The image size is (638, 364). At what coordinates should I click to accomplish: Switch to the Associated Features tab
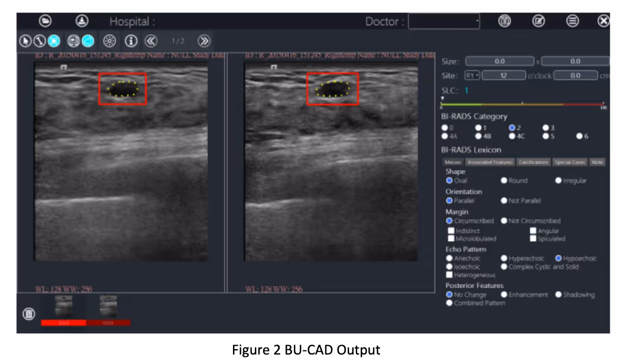click(490, 162)
